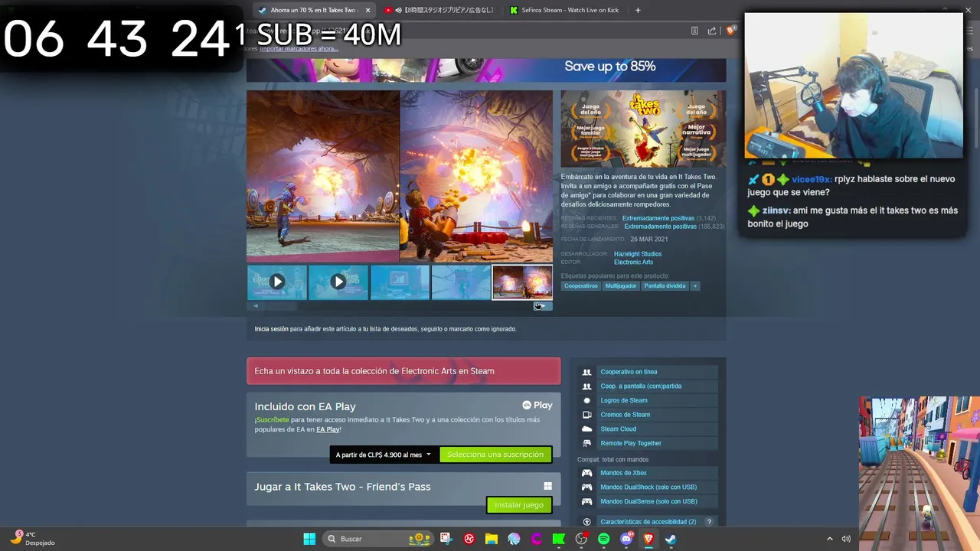Click the volume speaker tray icon
This screenshot has height=551, width=980.
click(846, 539)
